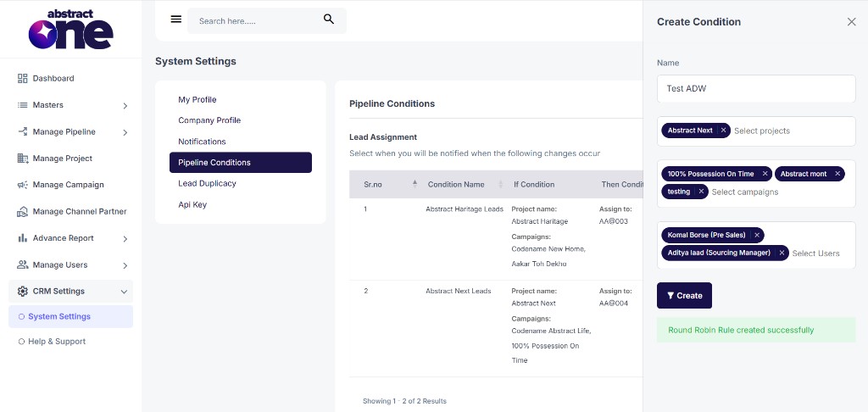The width and height of the screenshot is (868, 412).
Task: Click the Create button
Action: pyautogui.click(x=684, y=296)
